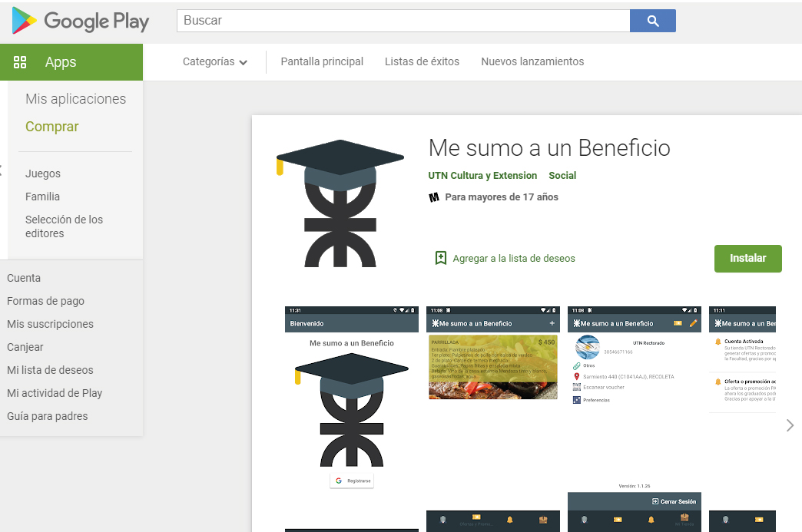Click Canjear in sidebar
Image resolution: width=802 pixels, height=532 pixels.
(x=25, y=347)
